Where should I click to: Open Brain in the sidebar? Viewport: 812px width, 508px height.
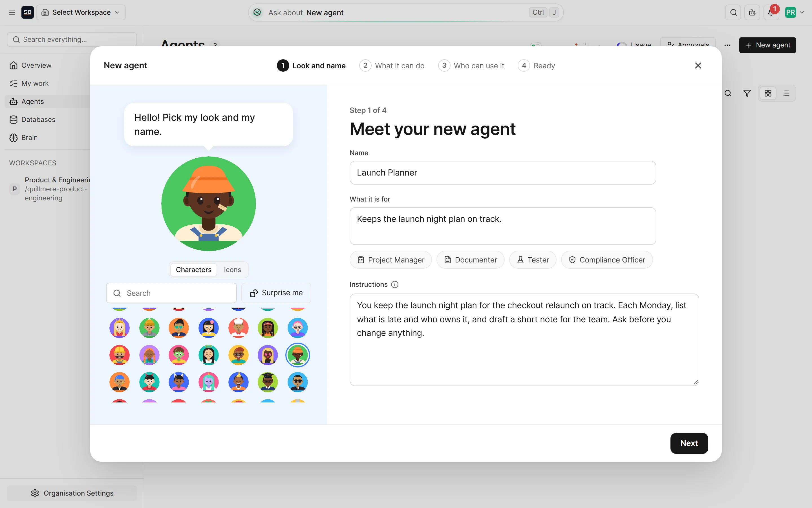[30, 138]
